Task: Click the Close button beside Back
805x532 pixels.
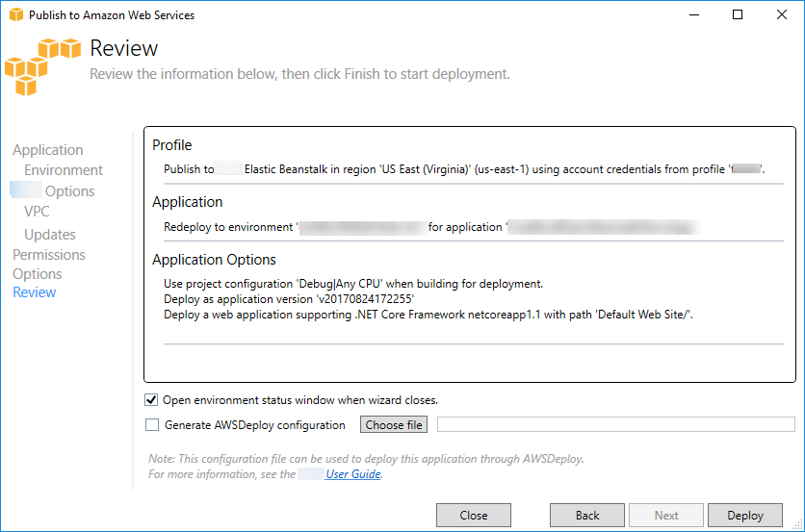Action: pos(474,516)
